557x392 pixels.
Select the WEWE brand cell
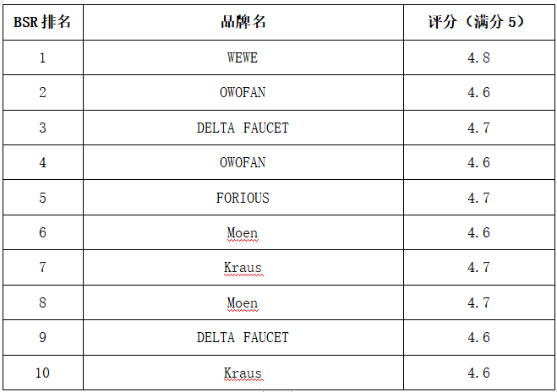(243, 58)
